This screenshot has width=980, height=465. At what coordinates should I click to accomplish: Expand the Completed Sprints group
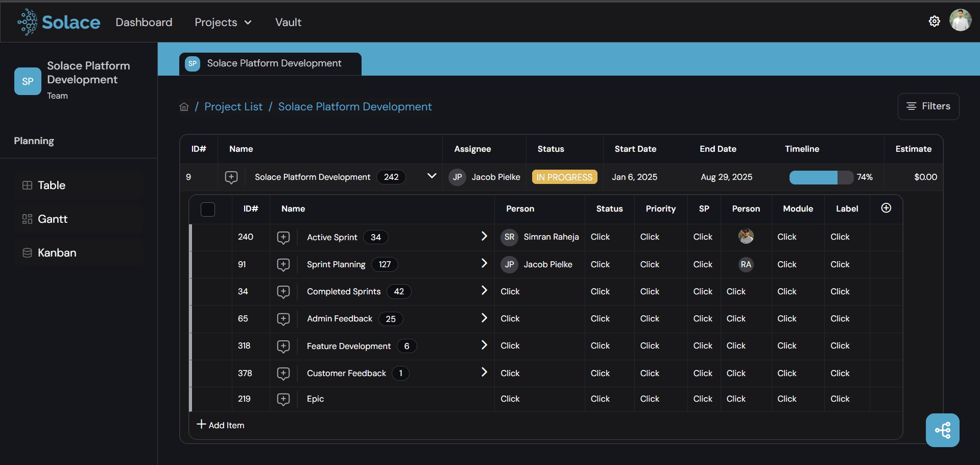click(484, 291)
